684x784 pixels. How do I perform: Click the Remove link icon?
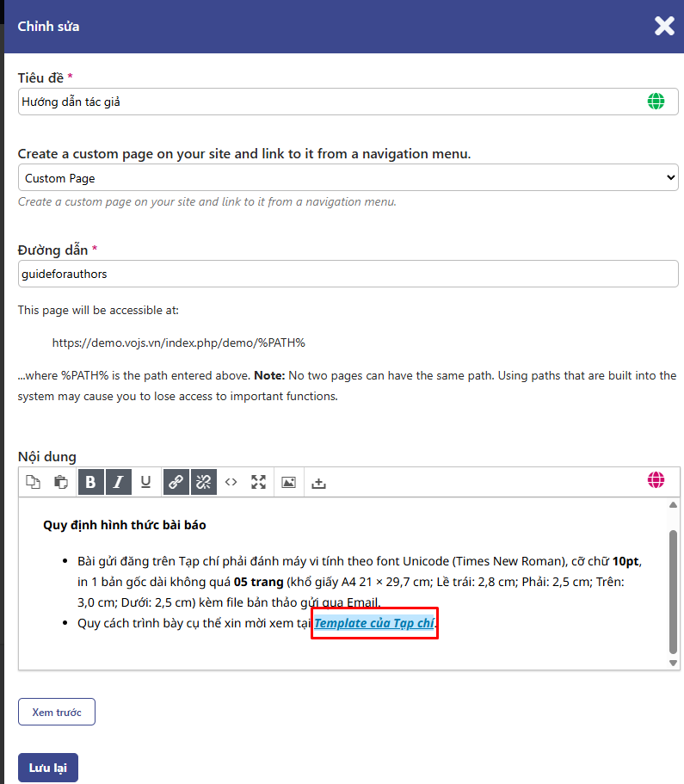[203, 482]
